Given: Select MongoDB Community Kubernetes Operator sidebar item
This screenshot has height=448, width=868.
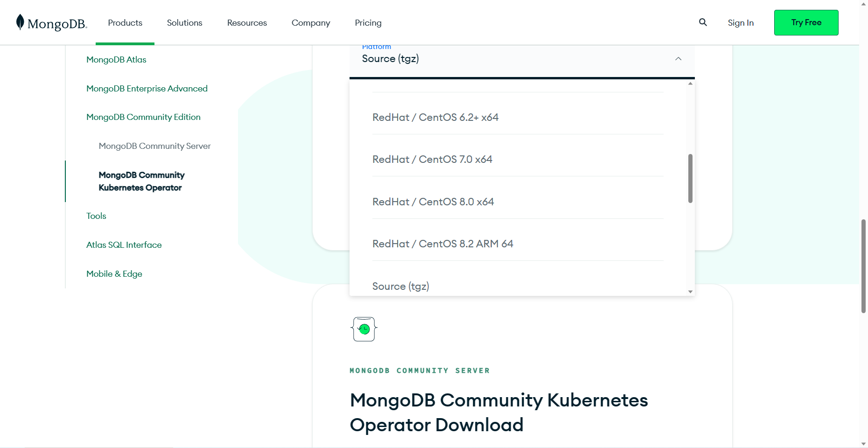Looking at the screenshot, I should (x=141, y=181).
